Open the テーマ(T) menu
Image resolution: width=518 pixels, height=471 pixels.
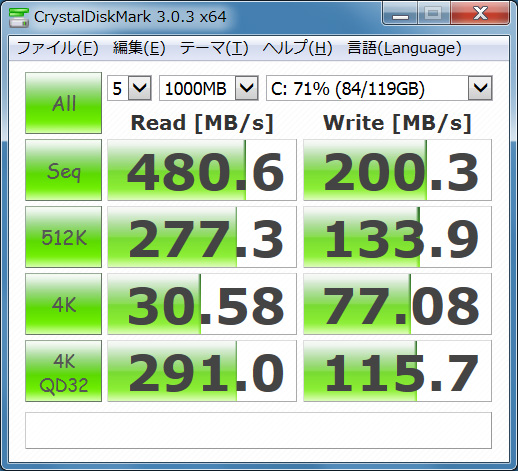pos(214,48)
